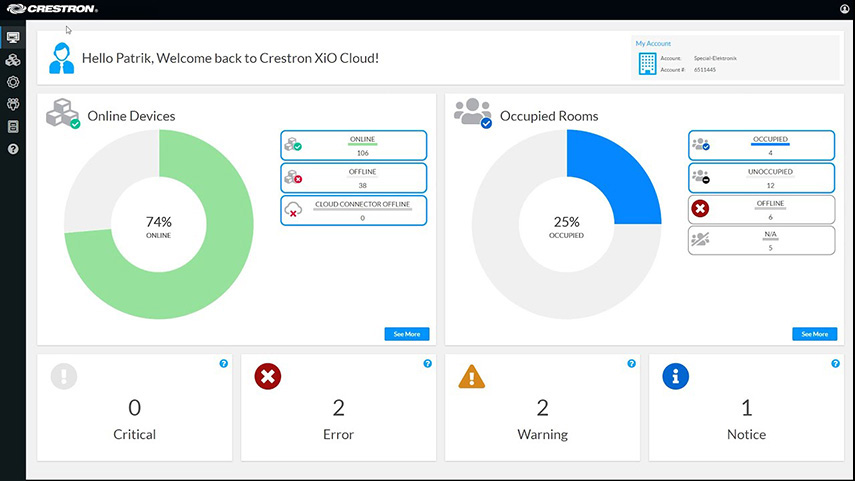Open the Warning alerts count of 2
Screen dimensions: 855x481
pos(542,407)
